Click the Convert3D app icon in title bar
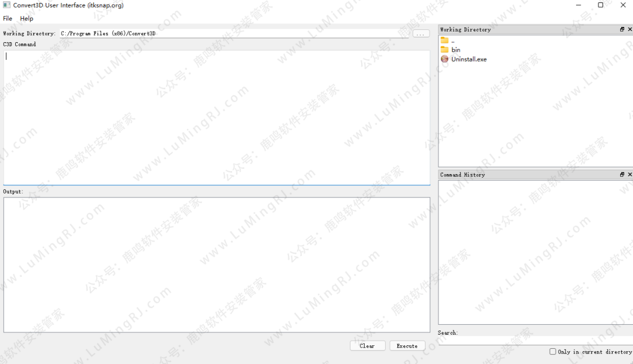Screen dimensions: 633x364 coord(6,5)
